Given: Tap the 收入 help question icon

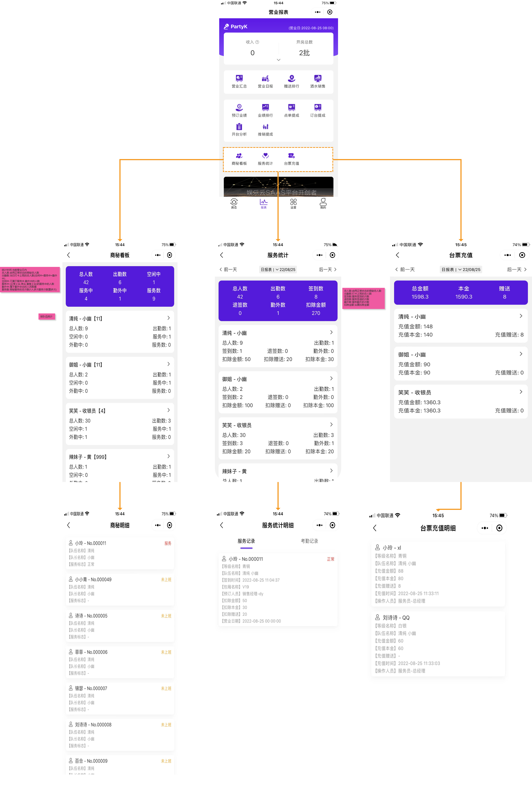Looking at the screenshot, I should coord(257,42).
